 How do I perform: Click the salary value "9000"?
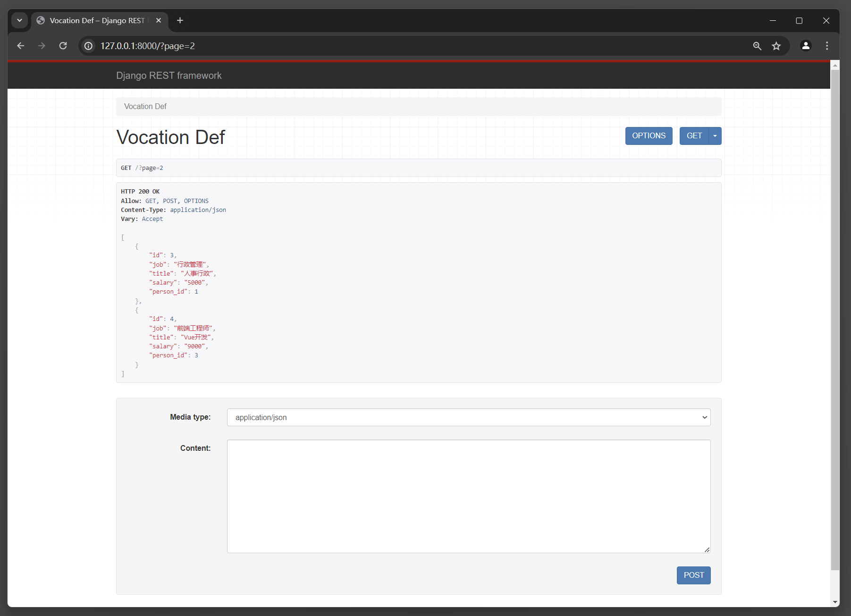point(194,346)
